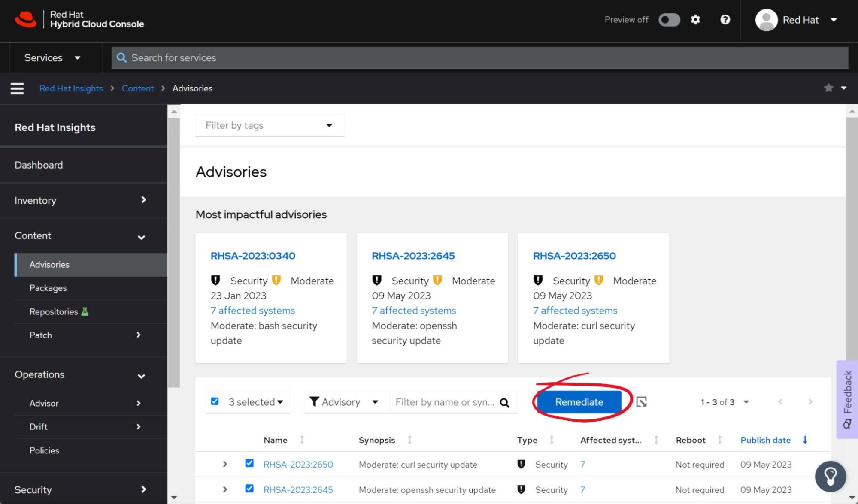Image resolution: width=858 pixels, height=504 pixels.
Task: Click the Repositories beaker icon
Action: [x=85, y=311]
